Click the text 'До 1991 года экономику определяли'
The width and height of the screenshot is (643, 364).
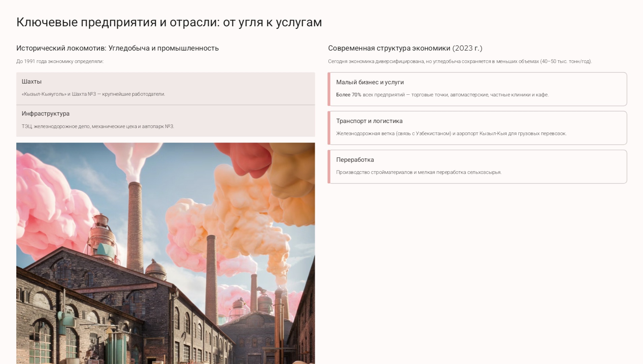pyautogui.click(x=60, y=61)
